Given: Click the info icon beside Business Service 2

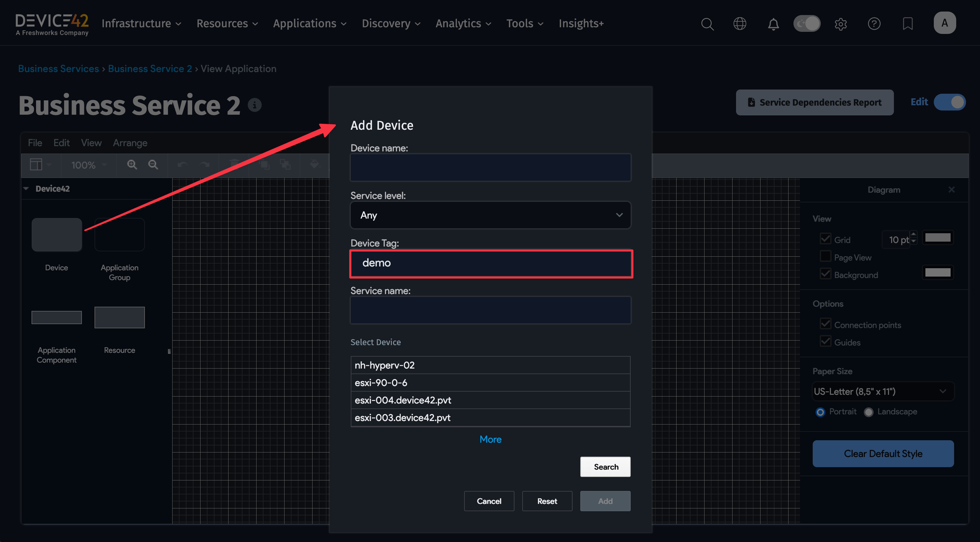Looking at the screenshot, I should (x=254, y=105).
